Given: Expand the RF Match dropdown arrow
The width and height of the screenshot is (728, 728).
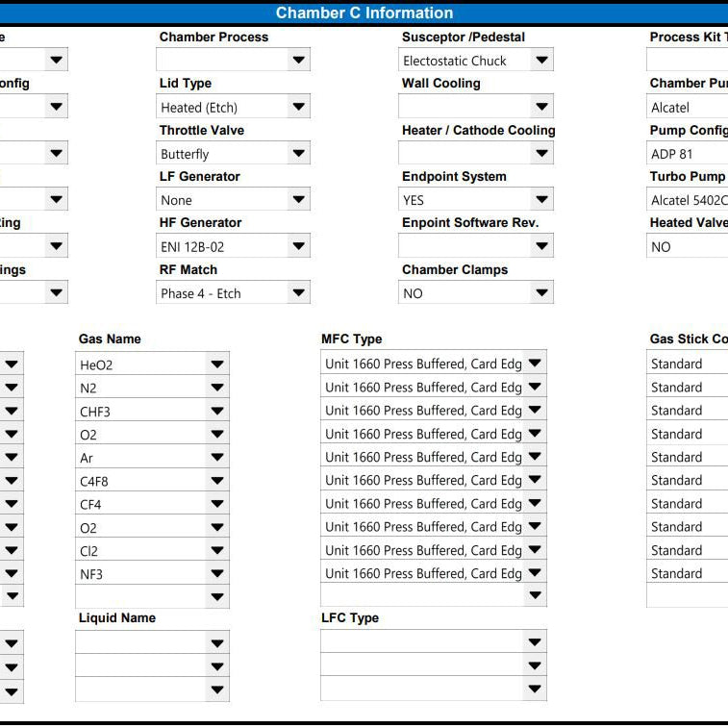Looking at the screenshot, I should pyautogui.click(x=298, y=292).
